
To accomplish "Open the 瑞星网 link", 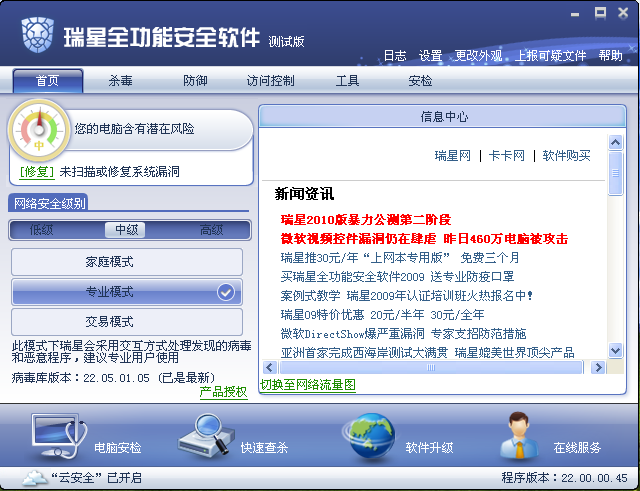I will [453, 156].
